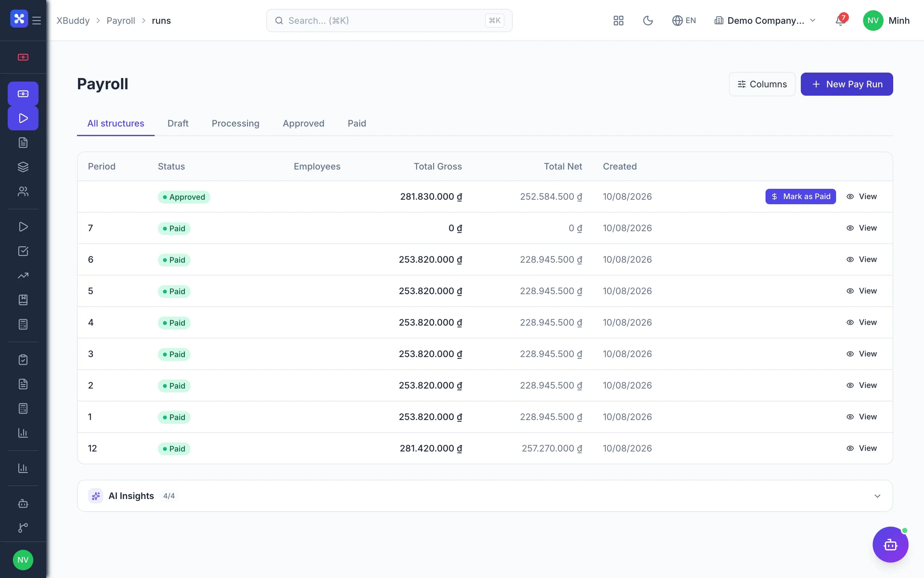Select the highlighted banknote payroll sidebar icon
Viewport: 924px width, 578px height.
23,94
